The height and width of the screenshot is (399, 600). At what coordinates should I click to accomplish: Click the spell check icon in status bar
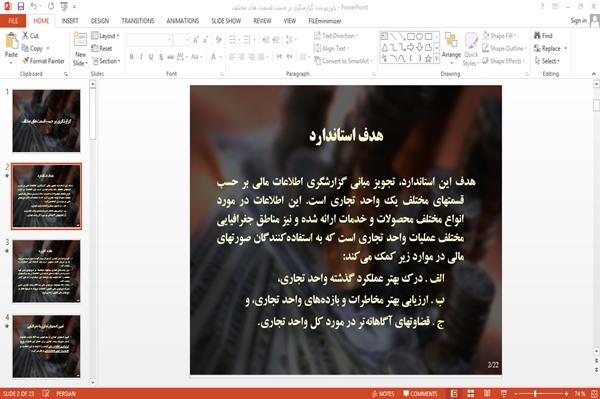(x=46, y=393)
